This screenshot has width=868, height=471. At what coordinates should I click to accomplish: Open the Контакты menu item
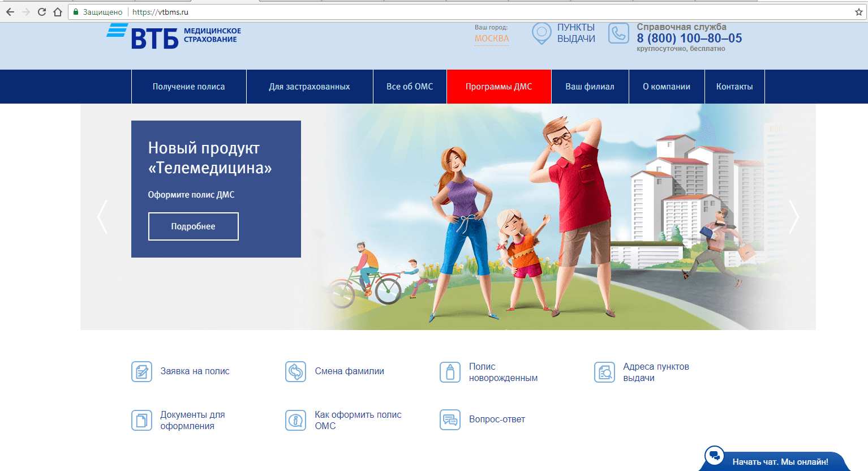(734, 87)
